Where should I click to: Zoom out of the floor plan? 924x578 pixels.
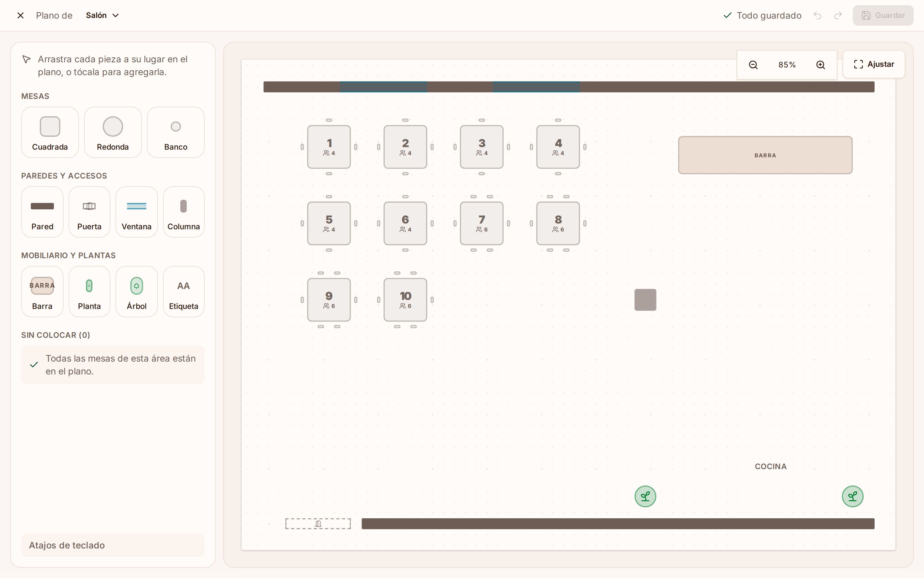753,65
